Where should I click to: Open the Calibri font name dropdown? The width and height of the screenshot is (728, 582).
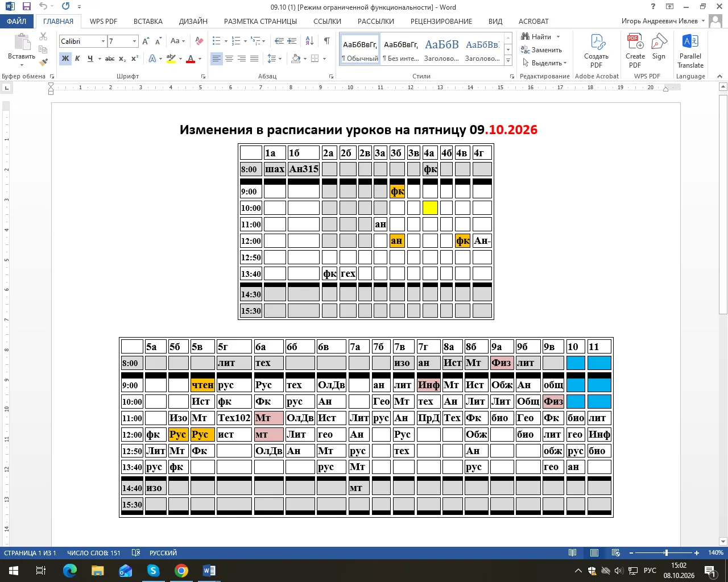coord(103,41)
